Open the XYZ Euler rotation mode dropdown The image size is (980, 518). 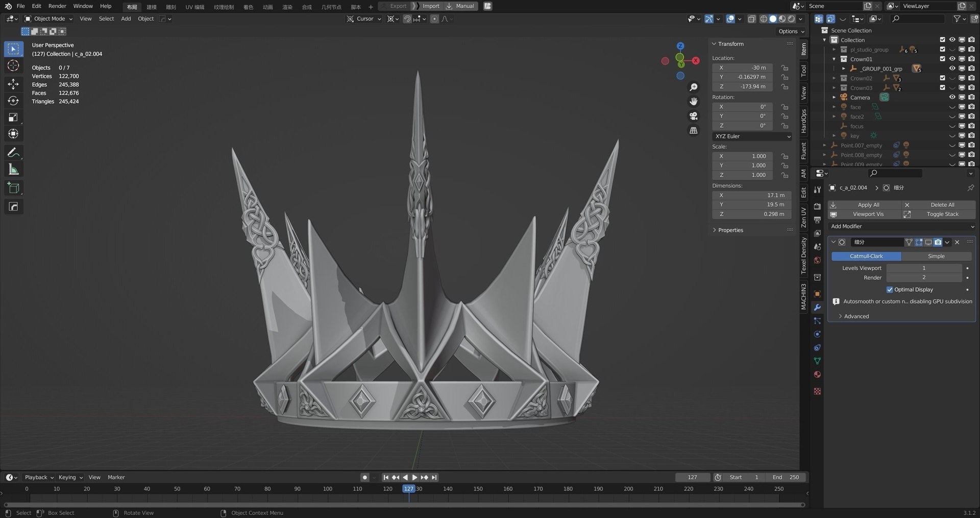point(752,136)
